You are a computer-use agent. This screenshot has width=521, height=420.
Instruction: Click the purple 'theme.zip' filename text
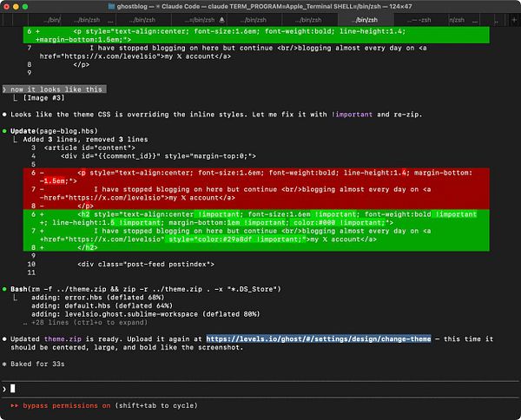click(x=63, y=338)
